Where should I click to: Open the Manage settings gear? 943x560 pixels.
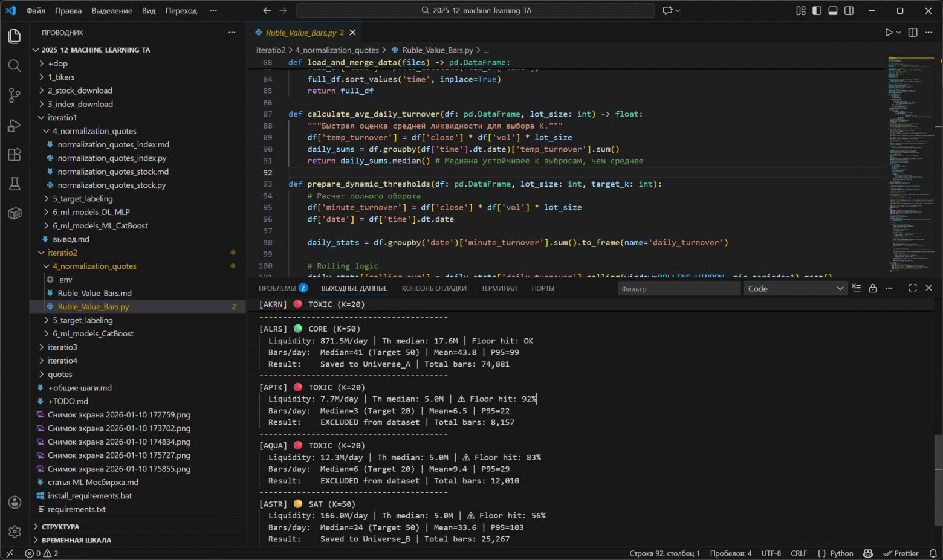coord(15,532)
